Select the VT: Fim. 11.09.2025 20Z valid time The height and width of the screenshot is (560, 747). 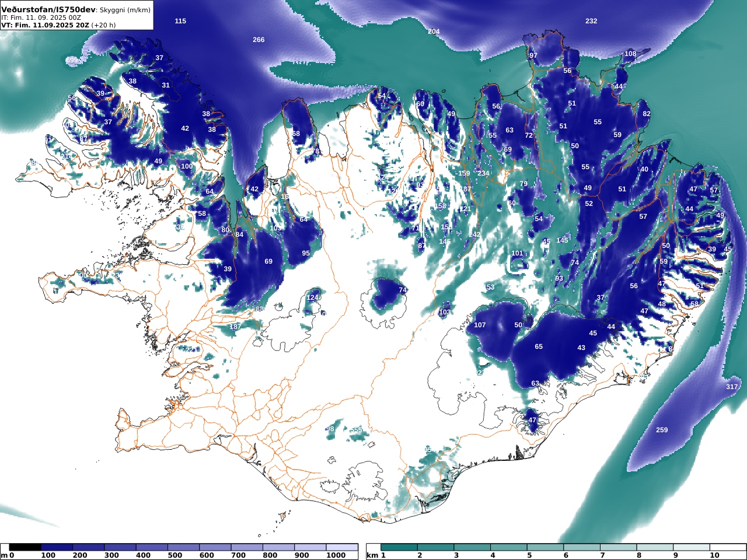[x=45, y=26]
